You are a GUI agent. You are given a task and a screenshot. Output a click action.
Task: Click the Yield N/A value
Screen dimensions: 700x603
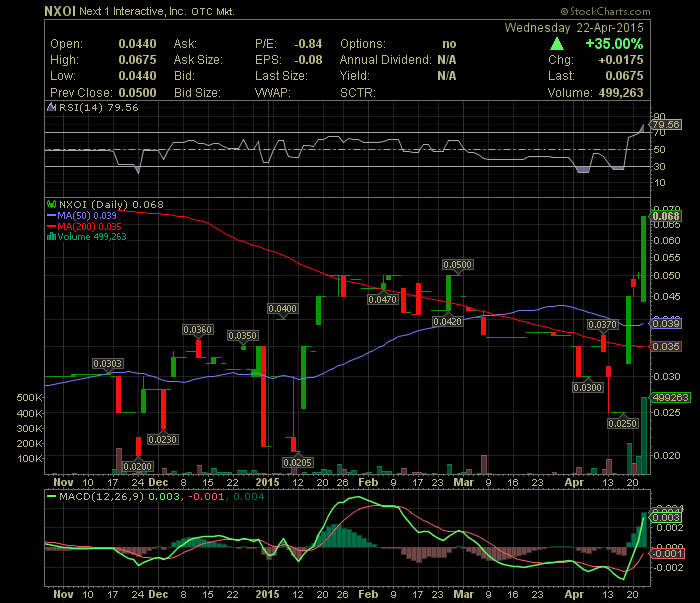pos(447,76)
